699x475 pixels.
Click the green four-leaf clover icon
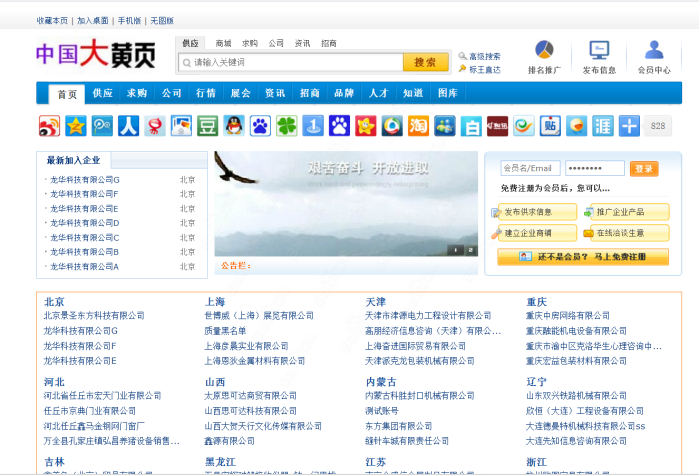coord(287,126)
